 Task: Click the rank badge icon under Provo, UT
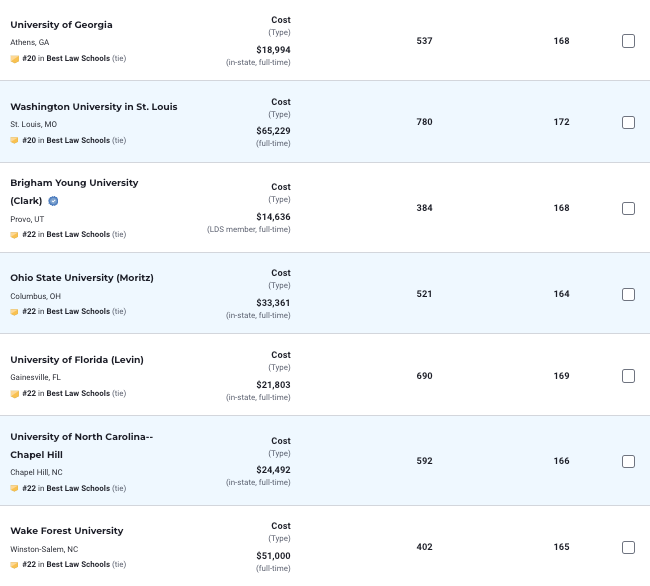point(15,235)
